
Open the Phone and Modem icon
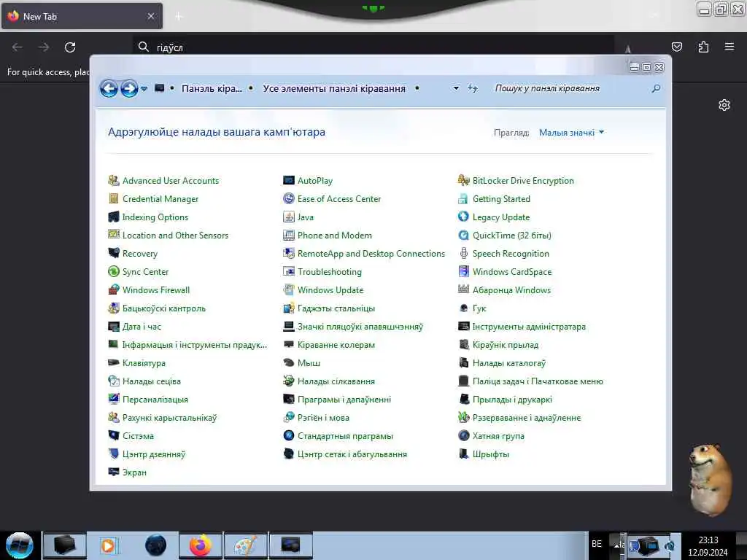(x=289, y=236)
